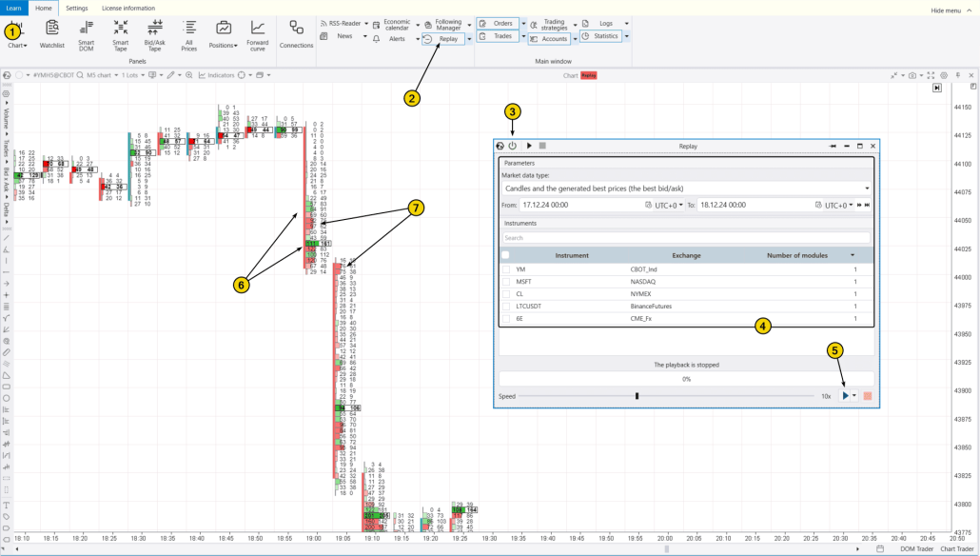Switch to the Settings tab

[x=76, y=8]
